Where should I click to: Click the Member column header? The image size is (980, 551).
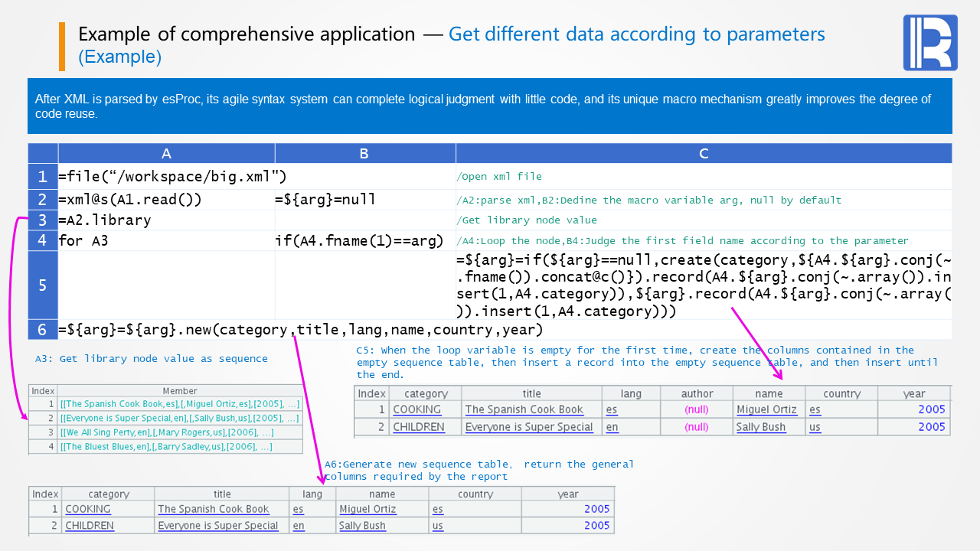point(180,391)
